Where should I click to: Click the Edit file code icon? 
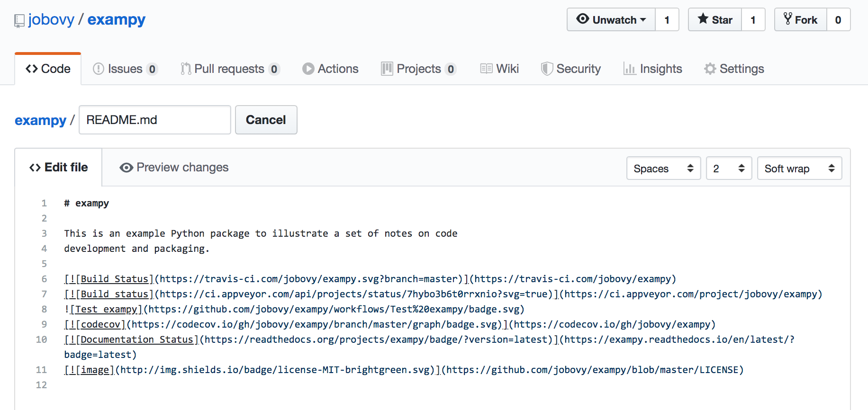(35, 168)
